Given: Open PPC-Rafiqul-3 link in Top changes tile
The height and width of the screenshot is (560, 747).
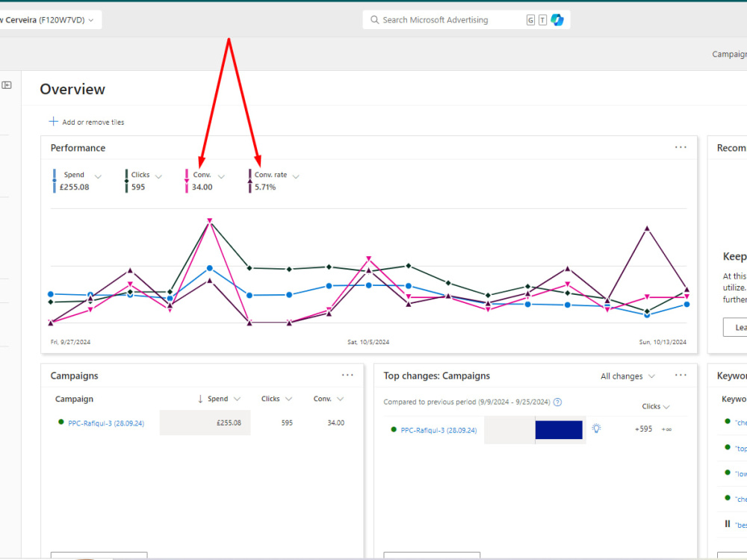Looking at the screenshot, I should (x=438, y=430).
